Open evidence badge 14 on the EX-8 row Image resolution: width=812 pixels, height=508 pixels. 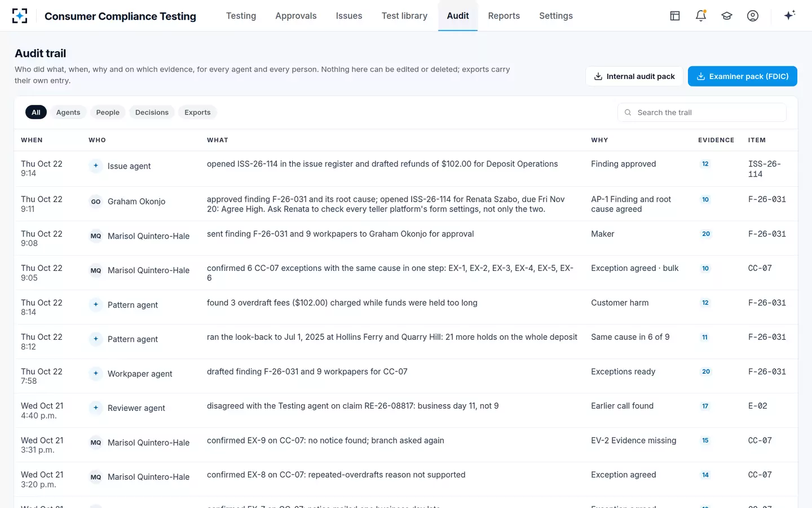pyautogui.click(x=705, y=475)
